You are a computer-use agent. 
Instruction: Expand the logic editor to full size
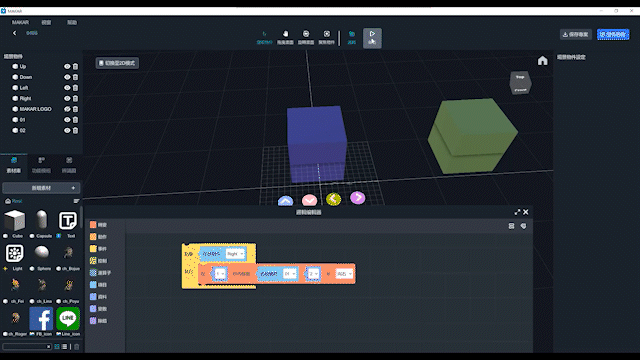pos(517,212)
